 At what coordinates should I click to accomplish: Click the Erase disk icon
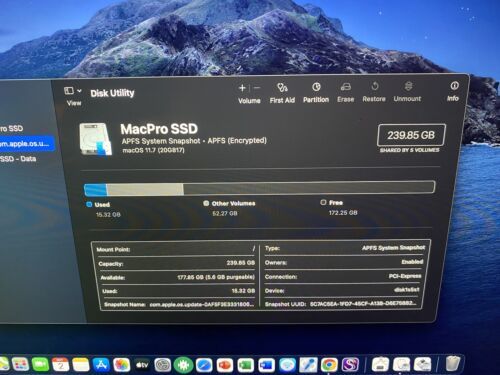(346, 87)
